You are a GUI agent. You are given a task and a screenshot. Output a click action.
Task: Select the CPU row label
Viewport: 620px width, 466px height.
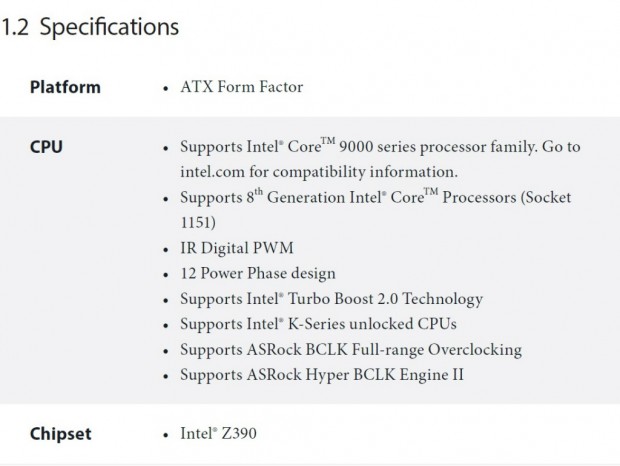click(x=46, y=146)
